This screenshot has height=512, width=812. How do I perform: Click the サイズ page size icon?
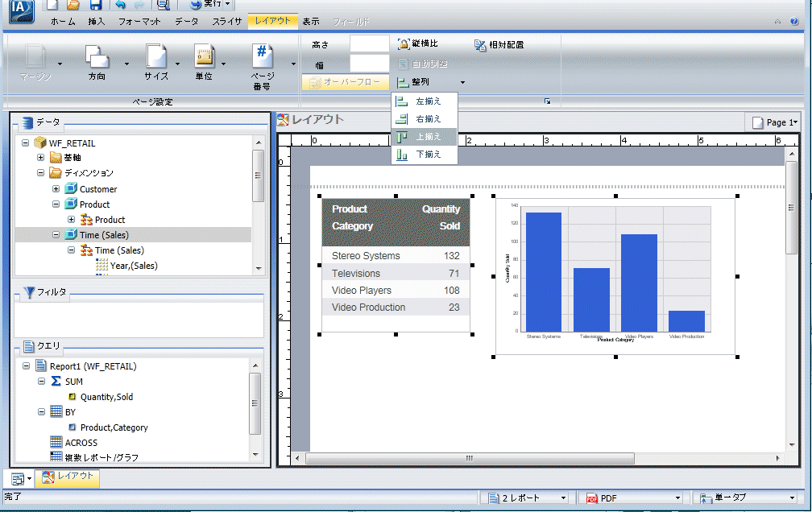tap(156, 56)
